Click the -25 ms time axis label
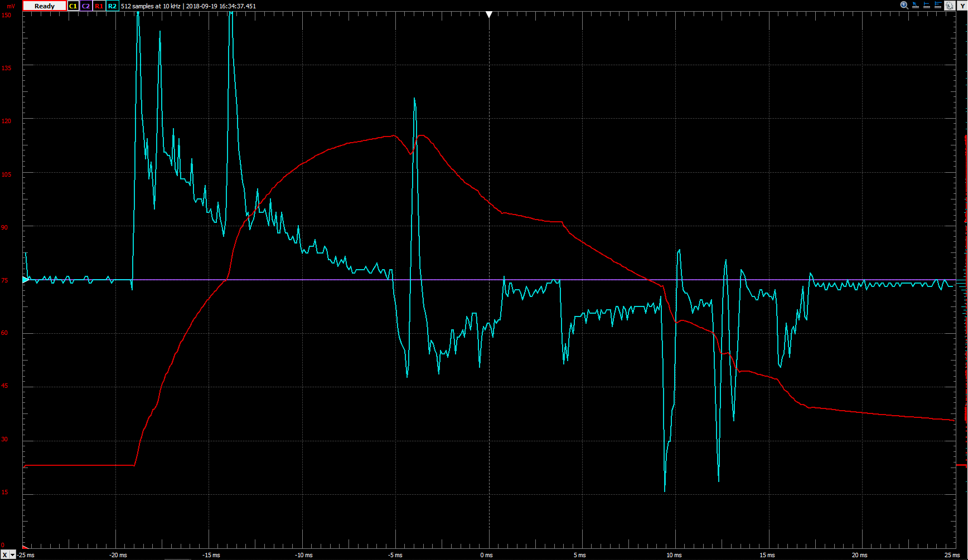968x560 pixels. coord(26,555)
